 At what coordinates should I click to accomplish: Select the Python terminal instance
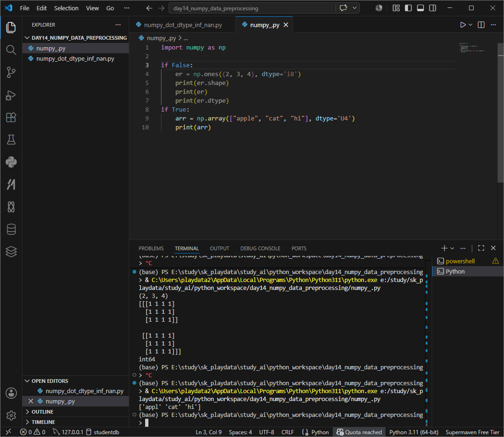pyautogui.click(x=468, y=271)
